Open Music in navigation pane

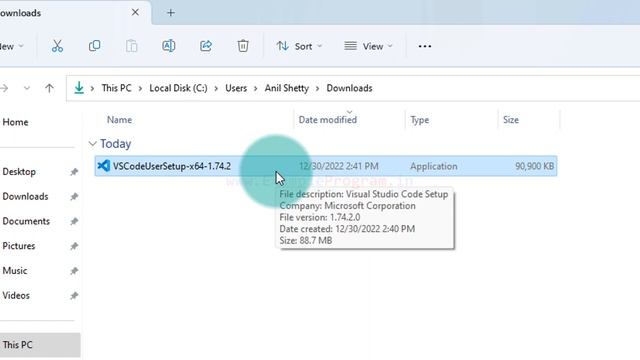pos(15,271)
